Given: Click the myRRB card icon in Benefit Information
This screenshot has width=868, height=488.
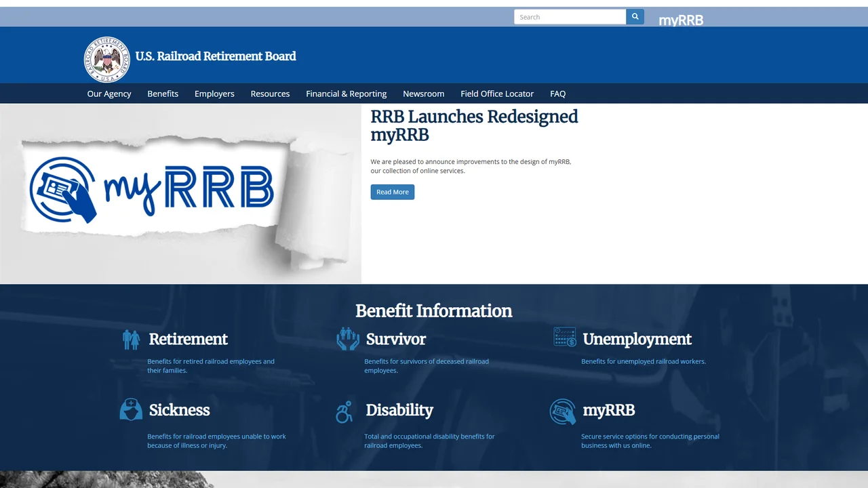Looking at the screenshot, I should pos(563,411).
